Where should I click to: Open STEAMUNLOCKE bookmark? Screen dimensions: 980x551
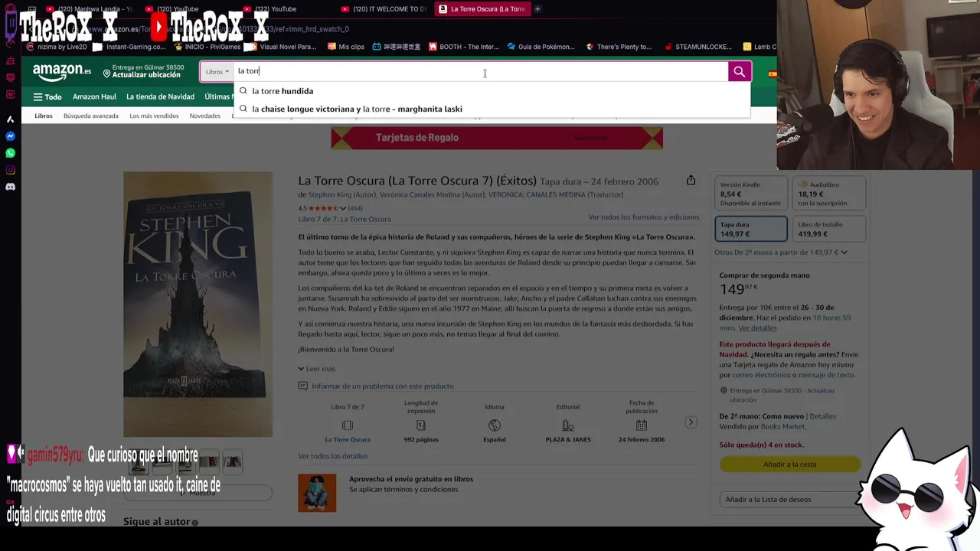coord(697,47)
